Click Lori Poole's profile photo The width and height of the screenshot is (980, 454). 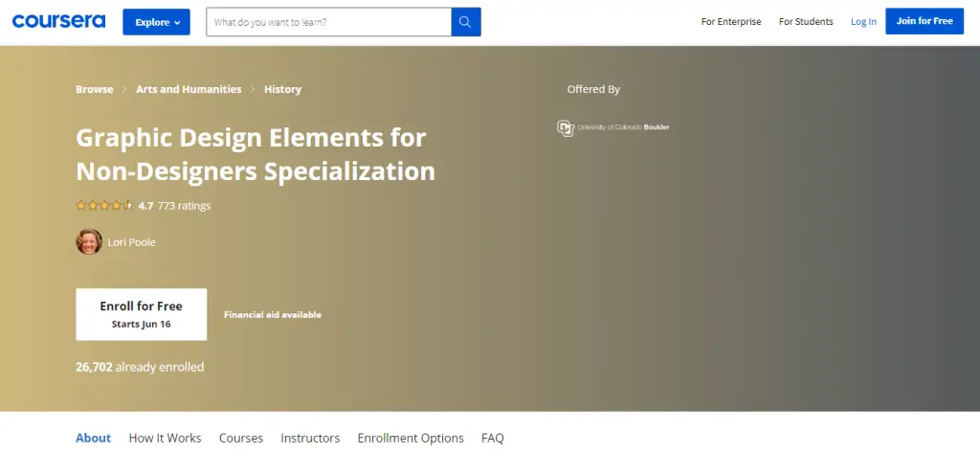pos(89,242)
